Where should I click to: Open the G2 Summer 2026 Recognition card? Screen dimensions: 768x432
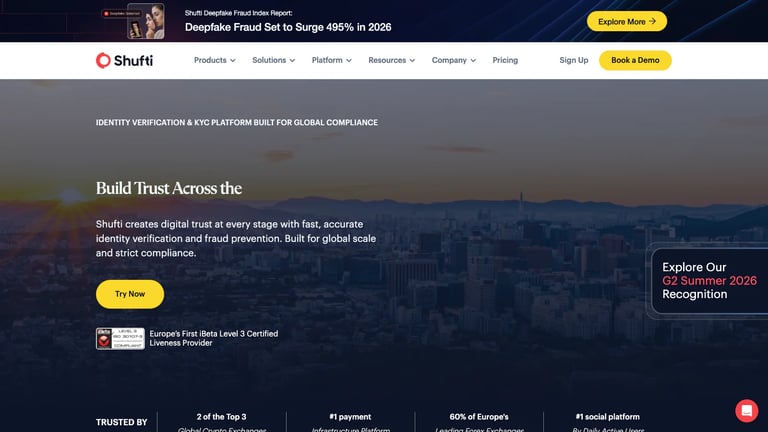click(709, 281)
